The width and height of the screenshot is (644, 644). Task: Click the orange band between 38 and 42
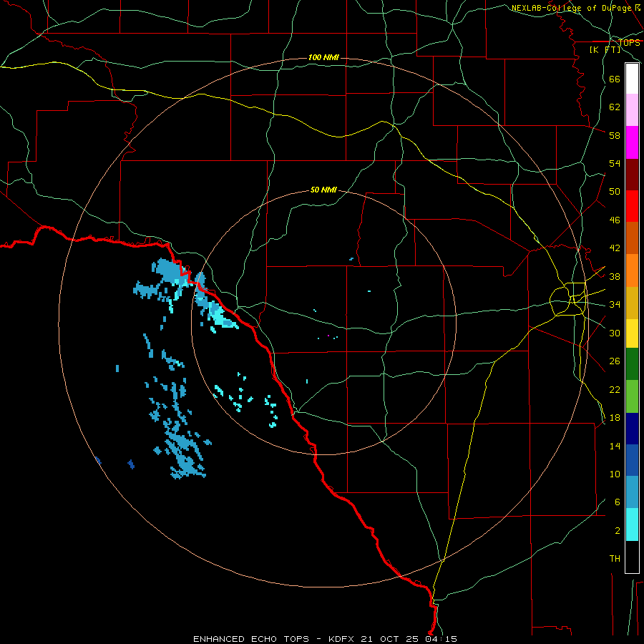632,270
